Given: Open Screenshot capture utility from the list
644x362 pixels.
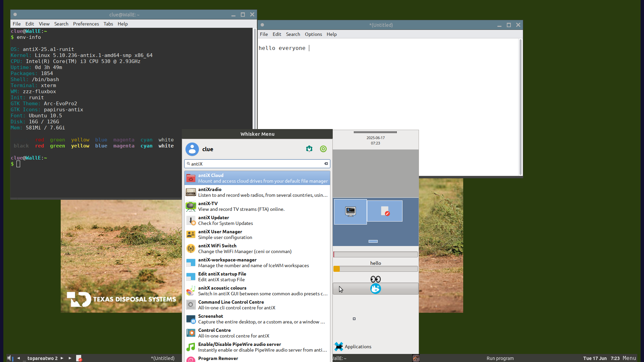Looking at the screenshot, I should tap(257, 319).
